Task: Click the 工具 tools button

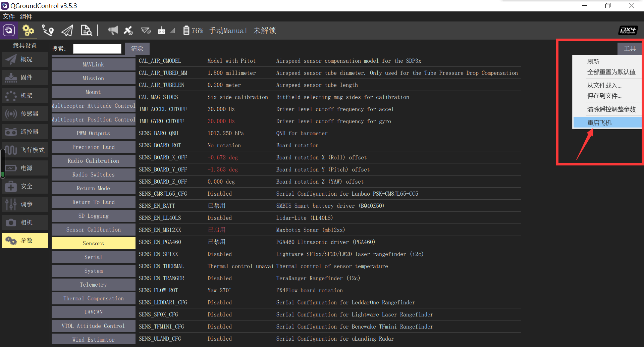Action: coord(630,49)
